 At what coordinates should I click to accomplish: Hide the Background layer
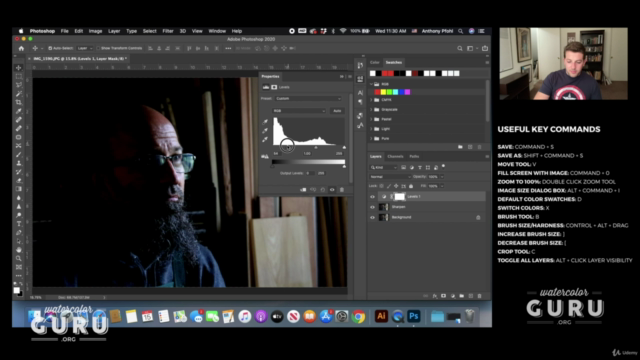click(x=372, y=218)
